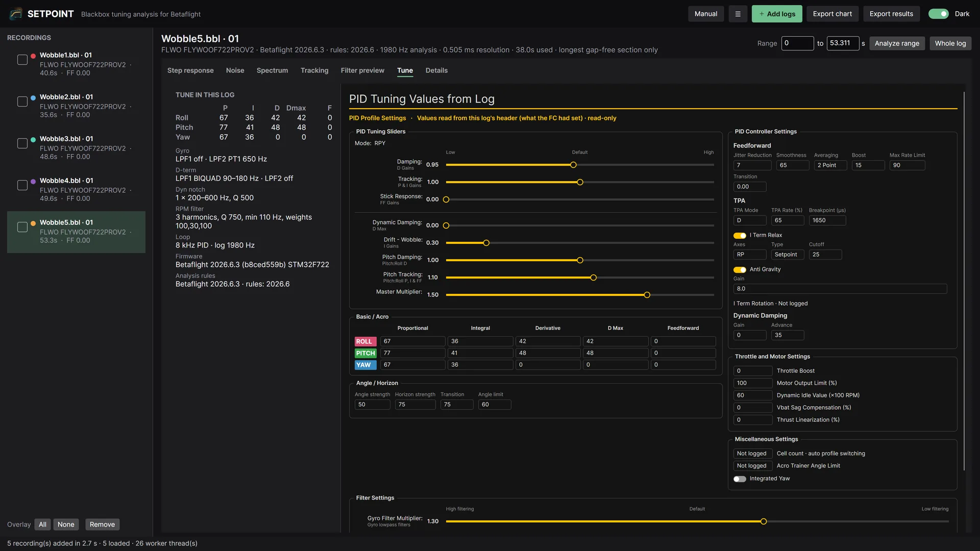Open the Details tab
This screenshot has height=551, width=980.
pyautogui.click(x=436, y=70)
